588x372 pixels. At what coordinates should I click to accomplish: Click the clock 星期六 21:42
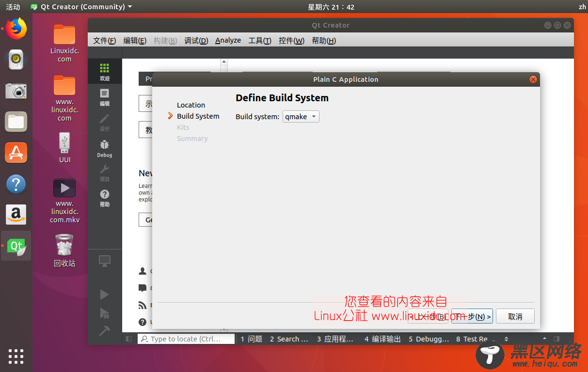[x=331, y=7]
